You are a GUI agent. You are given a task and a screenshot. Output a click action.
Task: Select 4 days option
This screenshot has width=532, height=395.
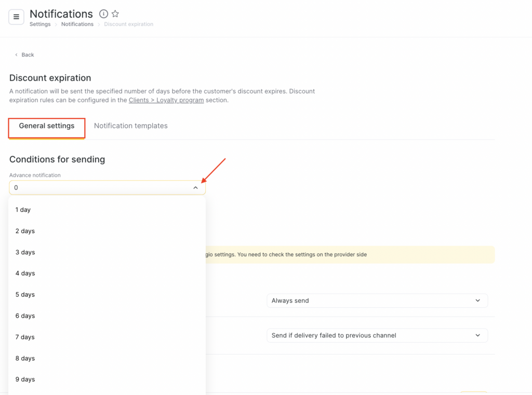pos(25,273)
